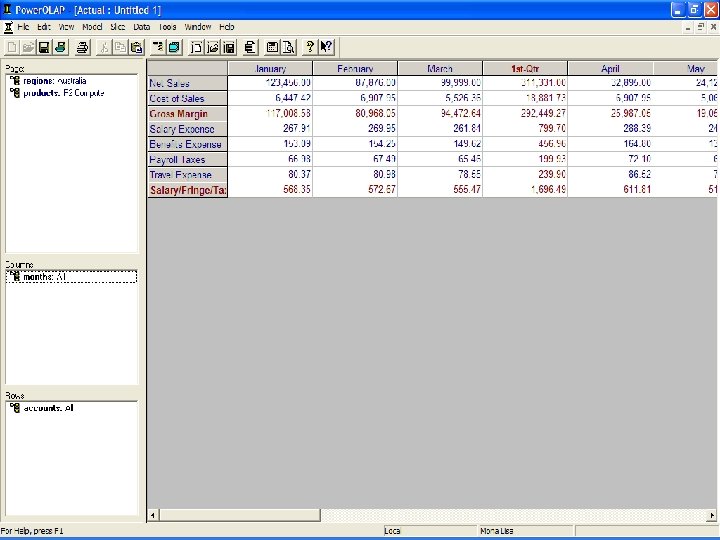720x540 pixels.
Task: Click the 1st-Qtr Salary/Fringe total 1,696.49
Action: (525, 189)
